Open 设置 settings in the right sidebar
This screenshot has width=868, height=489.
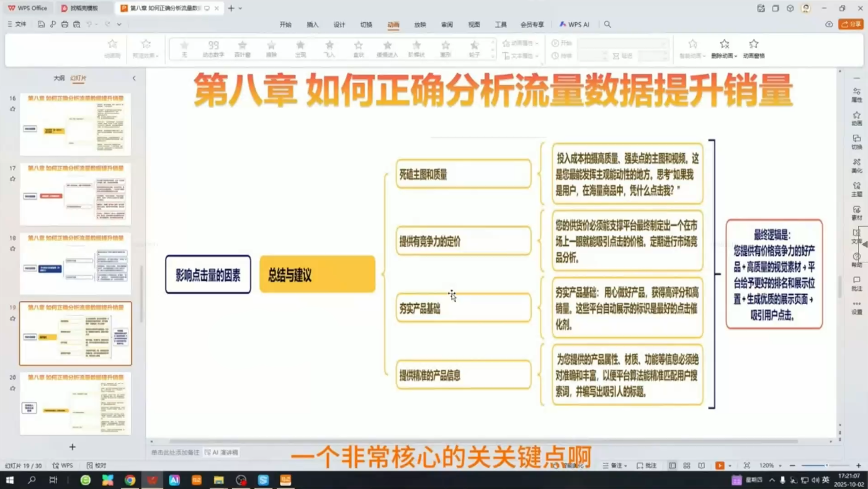point(857,307)
